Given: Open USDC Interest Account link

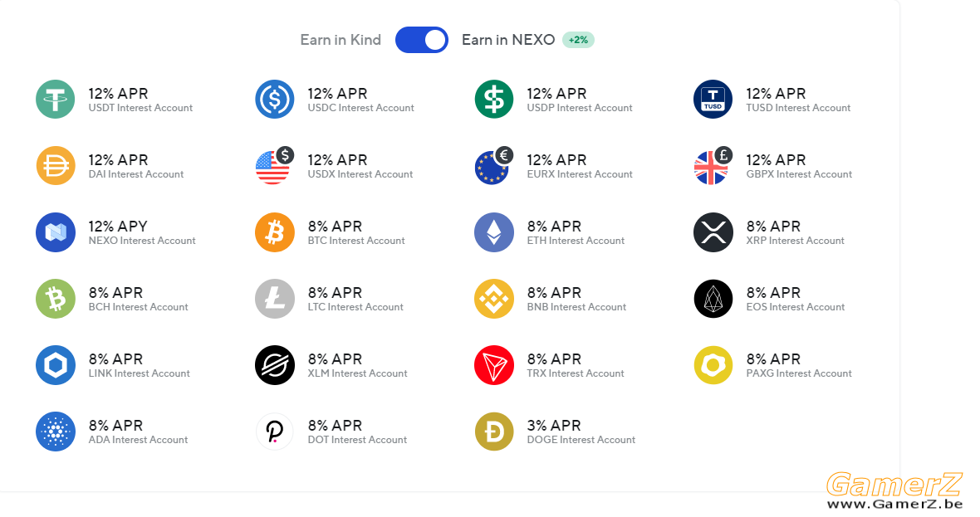Looking at the screenshot, I should click(x=360, y=108).
